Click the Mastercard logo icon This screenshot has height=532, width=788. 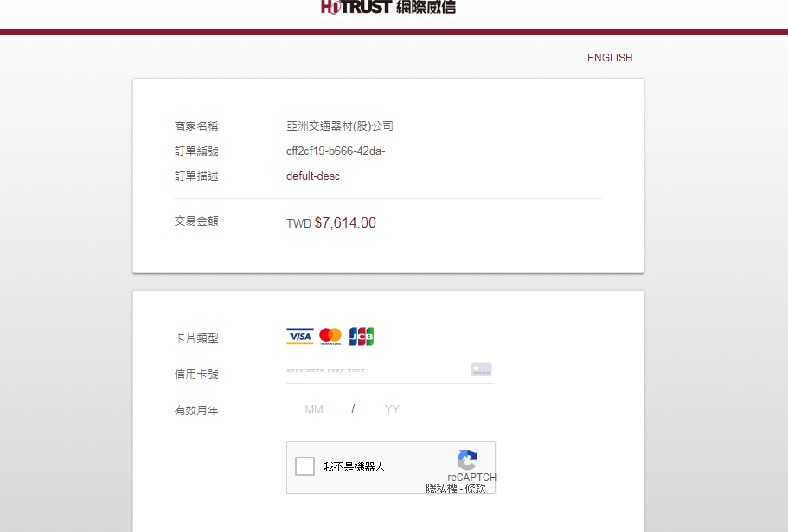coord(330,337)
